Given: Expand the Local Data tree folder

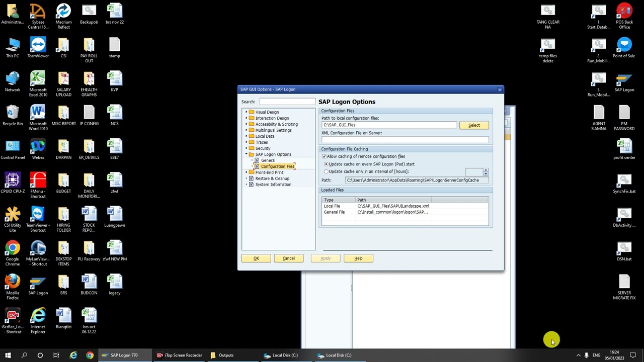Looking at the screenshot, I should coord(247,136).
